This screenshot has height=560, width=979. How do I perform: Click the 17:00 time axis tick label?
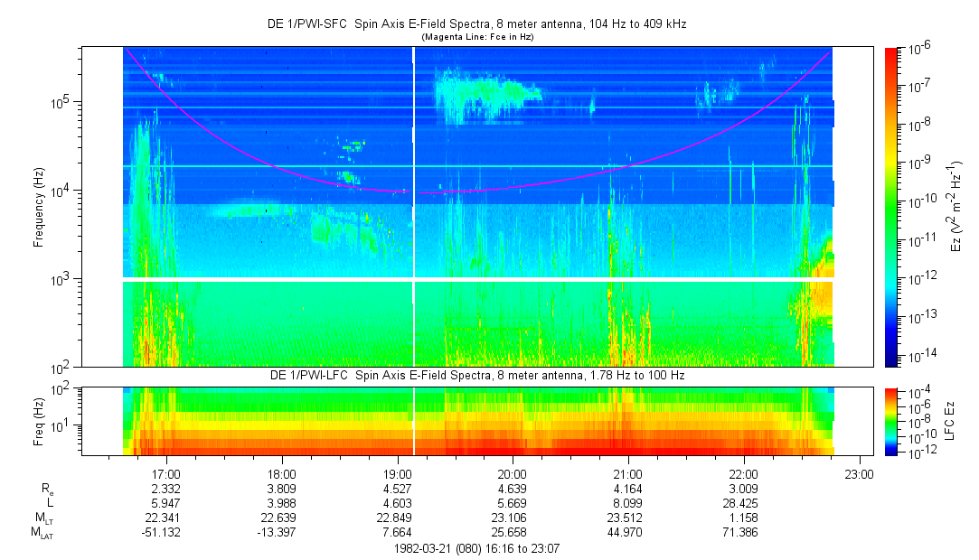(x=166, y=473)
